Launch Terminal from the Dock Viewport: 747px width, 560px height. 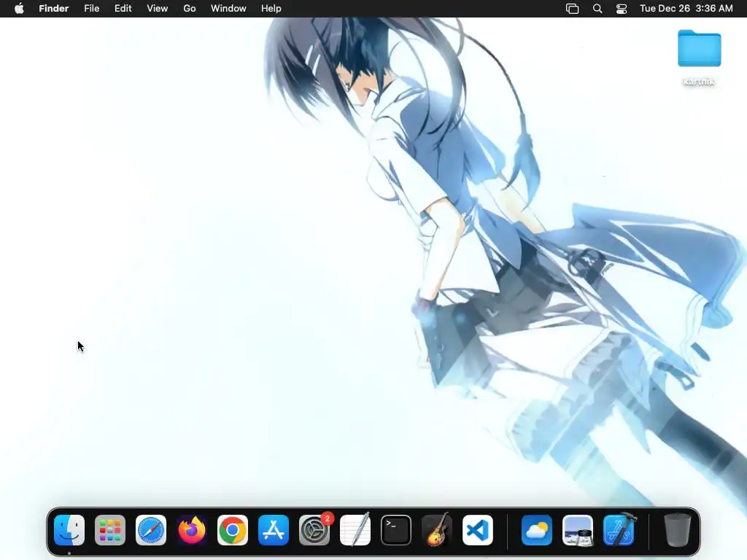[x=396, y=530]
